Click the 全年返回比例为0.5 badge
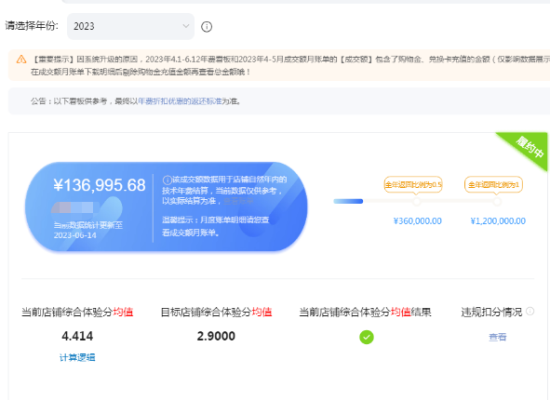550x400 pixels. coord(413,185)
